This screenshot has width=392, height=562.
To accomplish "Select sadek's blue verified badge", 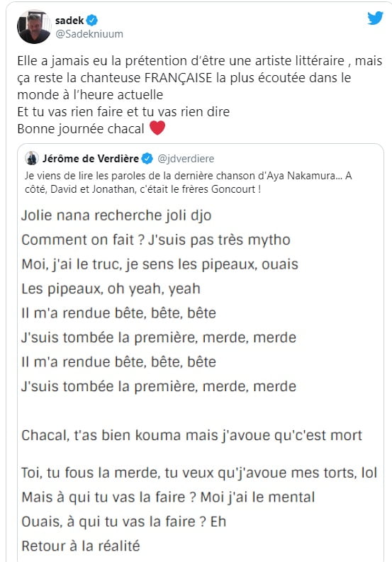I will (x=92, y=21).
